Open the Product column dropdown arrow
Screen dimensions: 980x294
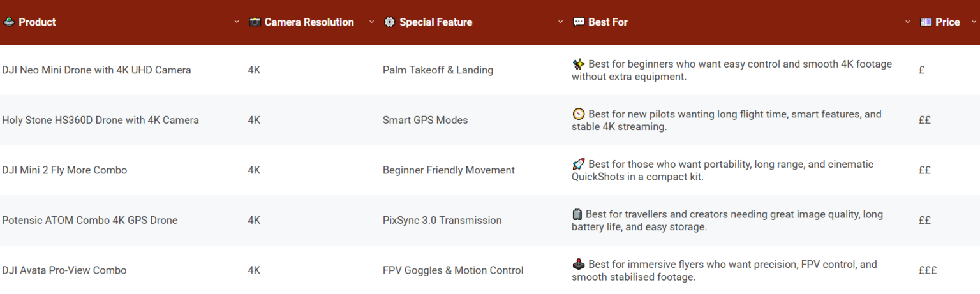237,22
